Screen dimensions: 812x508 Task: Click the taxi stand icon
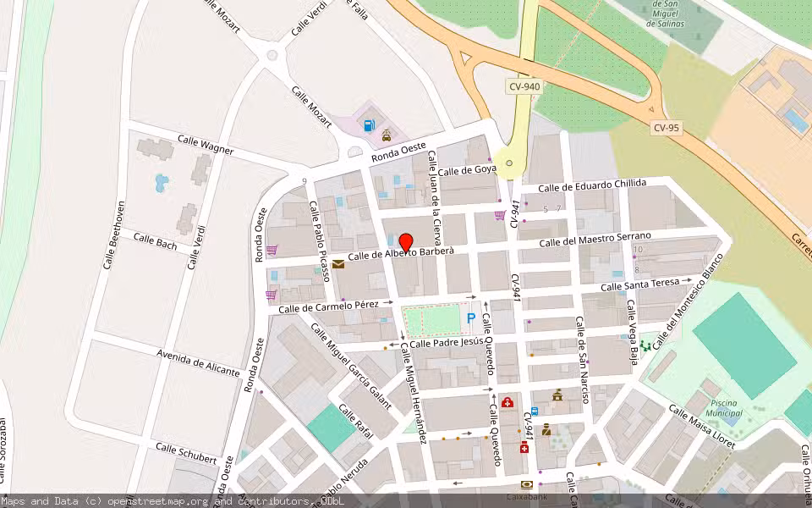tap(387, 135)
